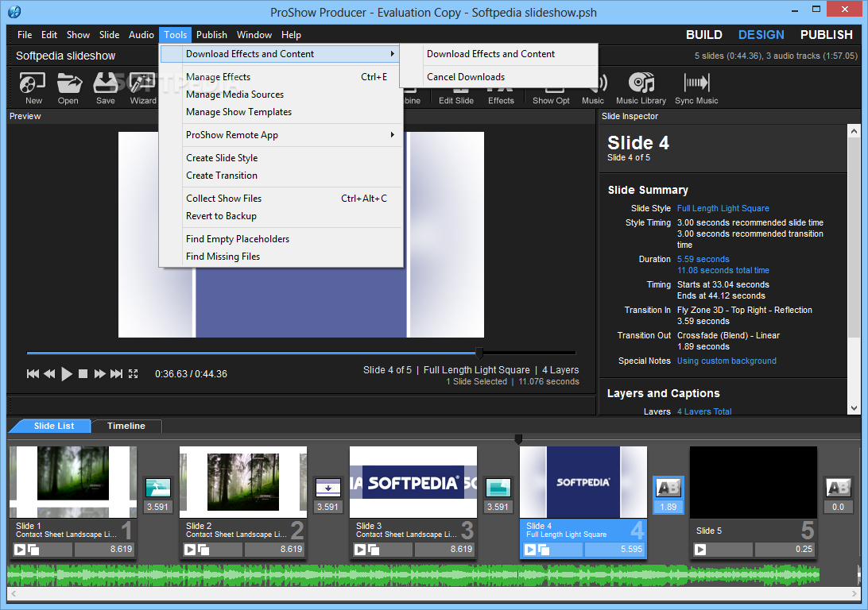Click the Show Opt toolbar button
Screen dimensions: 868x610
click(x=551, y=95)
